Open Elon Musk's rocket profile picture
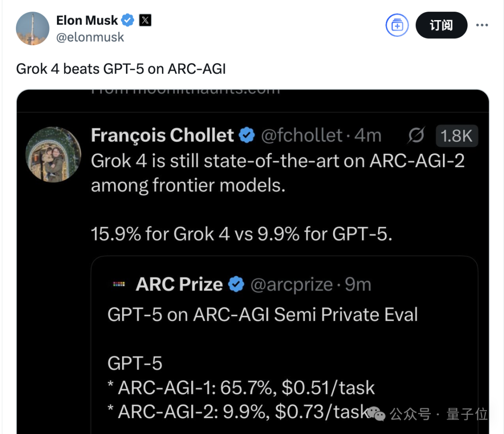This screenshot has width=504, height=434. point(33,28)
